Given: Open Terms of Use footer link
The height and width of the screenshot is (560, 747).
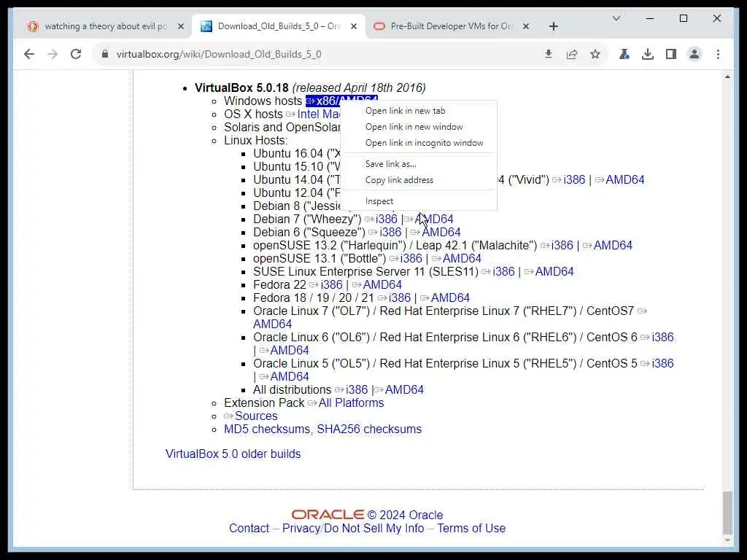Looking at the screenshot, I should [x=471, y=529].
